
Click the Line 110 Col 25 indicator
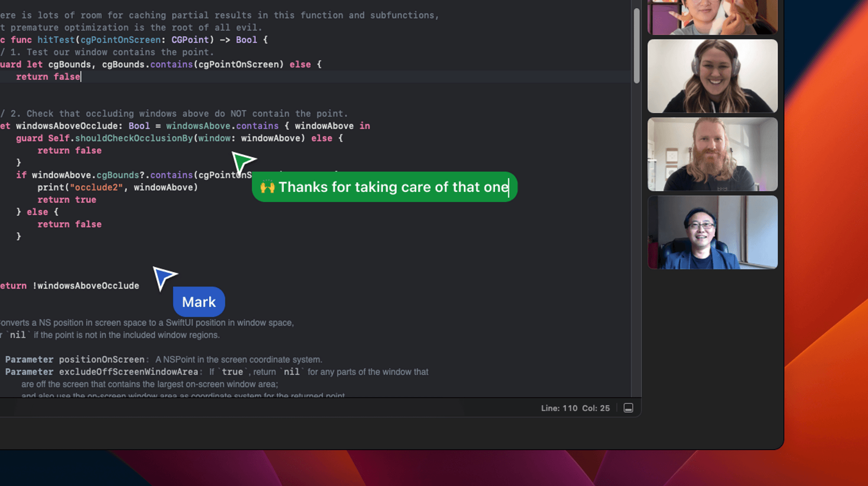pyautogui.click(x=575, y=408)
